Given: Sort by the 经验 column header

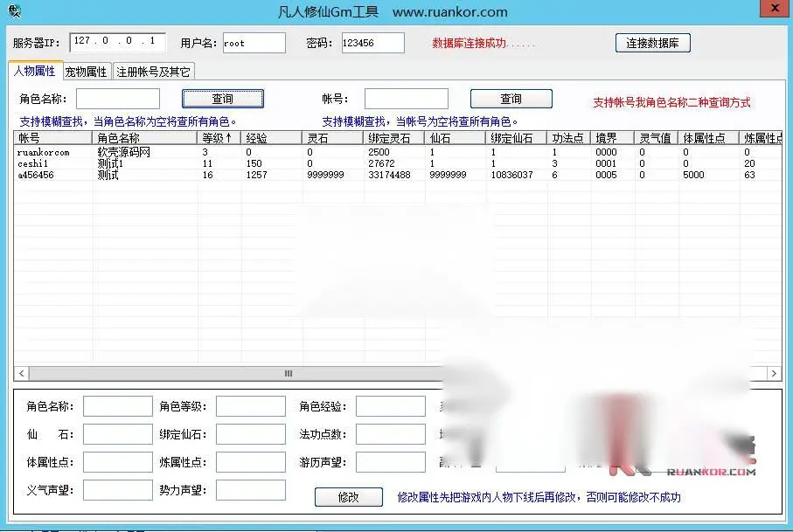Looking at the screenshot, I should click(272, 138).
